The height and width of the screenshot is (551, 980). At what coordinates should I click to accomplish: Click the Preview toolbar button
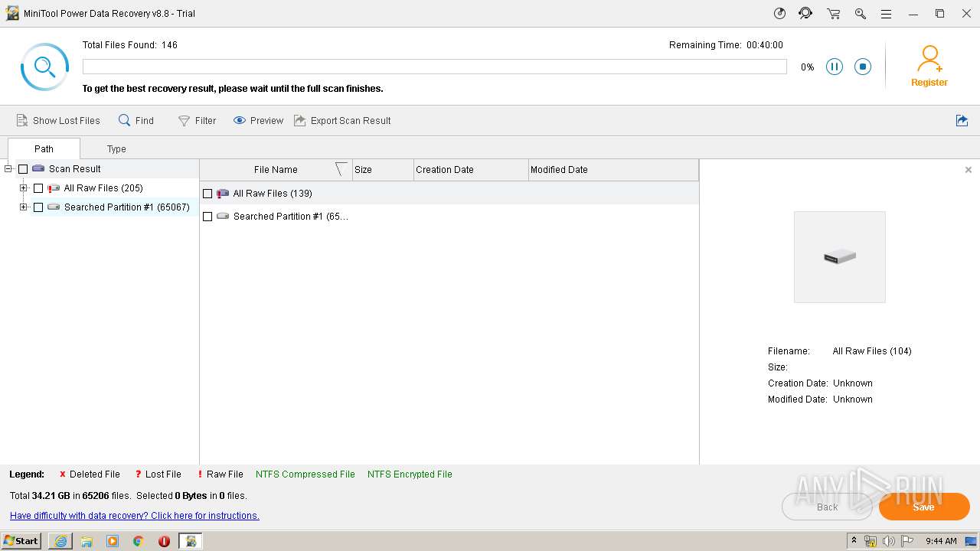coord(258,120)
